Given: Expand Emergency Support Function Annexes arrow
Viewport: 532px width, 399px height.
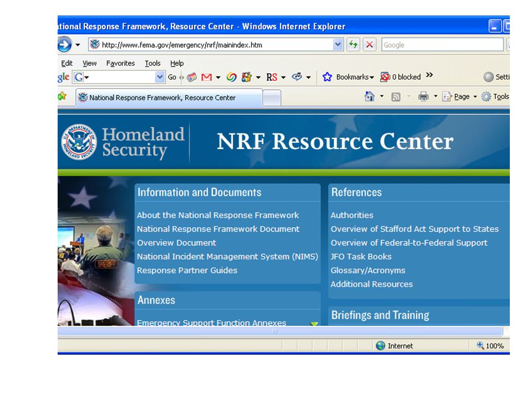Looking at the screenshot, I should click(x=314, y=324).
